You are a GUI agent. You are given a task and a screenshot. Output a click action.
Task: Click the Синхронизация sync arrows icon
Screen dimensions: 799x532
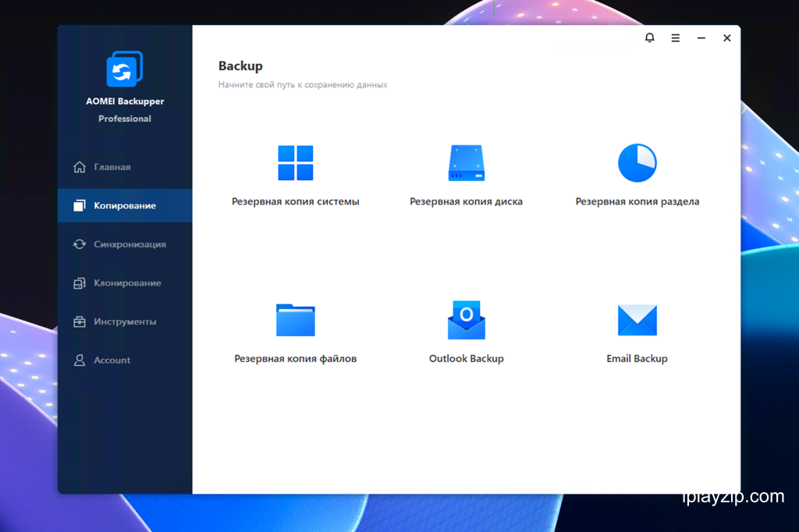click(x=80, y=244)
